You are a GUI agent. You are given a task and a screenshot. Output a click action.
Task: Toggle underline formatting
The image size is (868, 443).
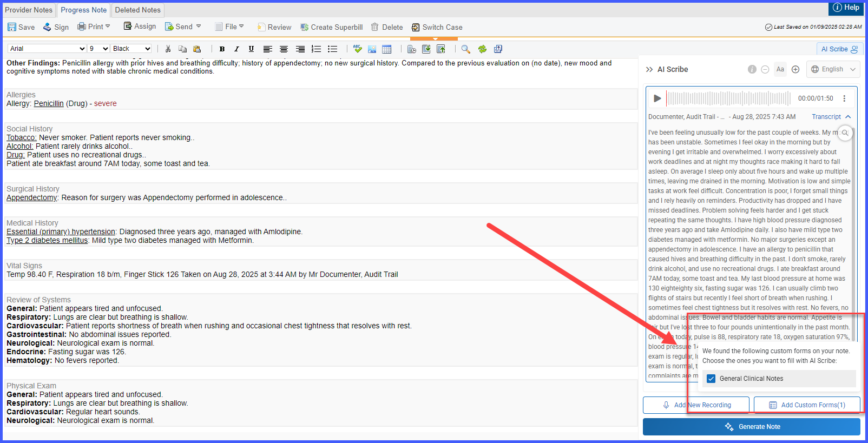251,49
